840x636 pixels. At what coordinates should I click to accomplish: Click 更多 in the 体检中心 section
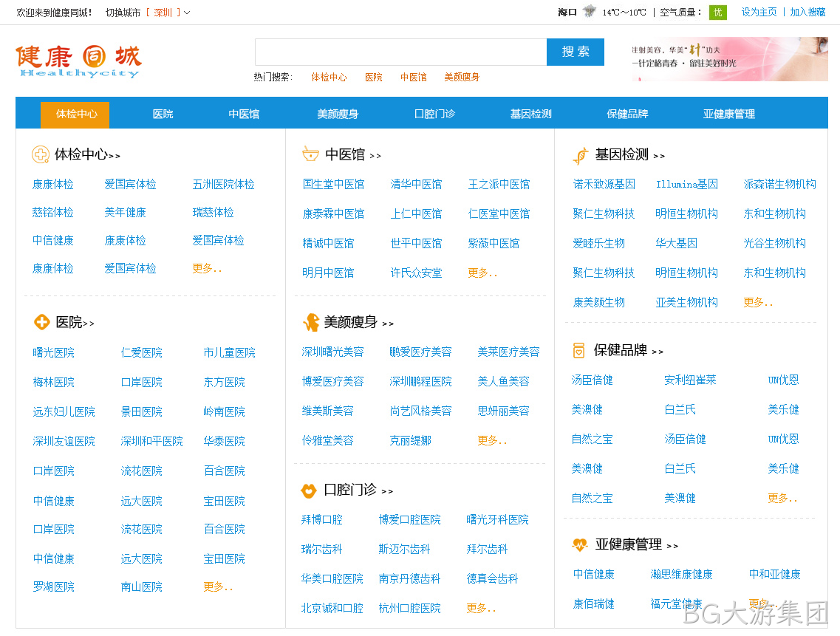coord(207,268)
